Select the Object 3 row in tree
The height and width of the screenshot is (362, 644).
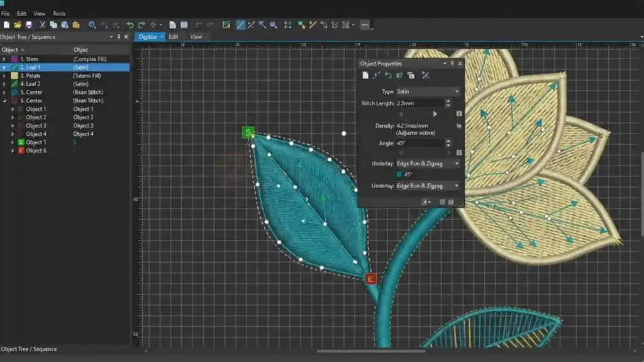65,125
